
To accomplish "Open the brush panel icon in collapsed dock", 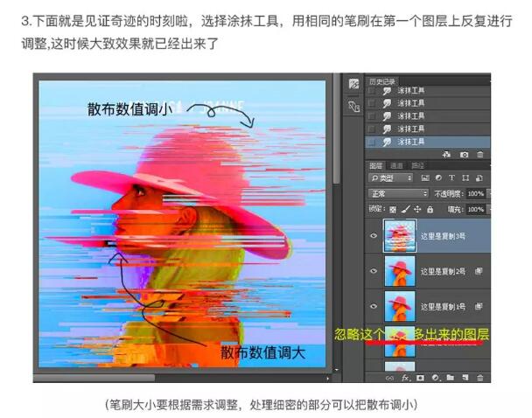I will pos(353,84).
